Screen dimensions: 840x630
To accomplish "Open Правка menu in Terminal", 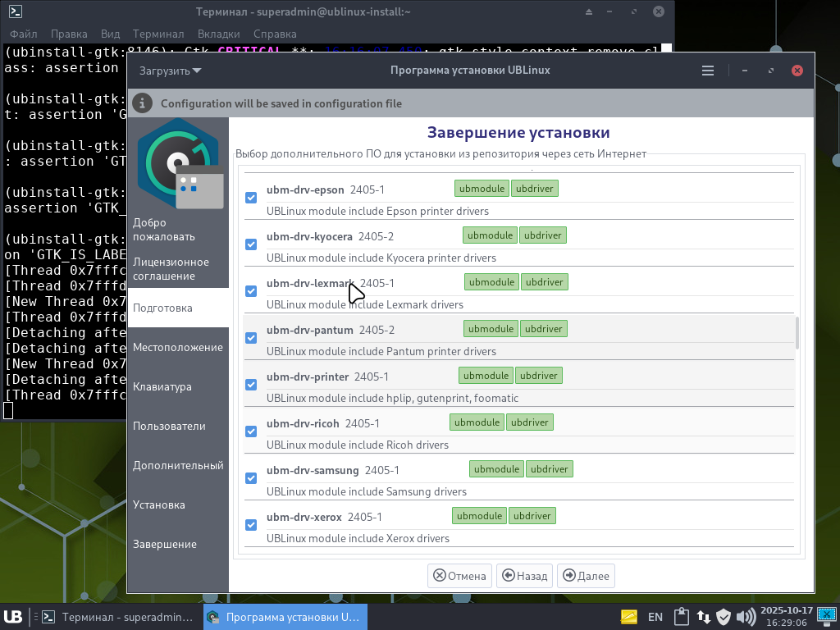I will click(x=69, y=34).
